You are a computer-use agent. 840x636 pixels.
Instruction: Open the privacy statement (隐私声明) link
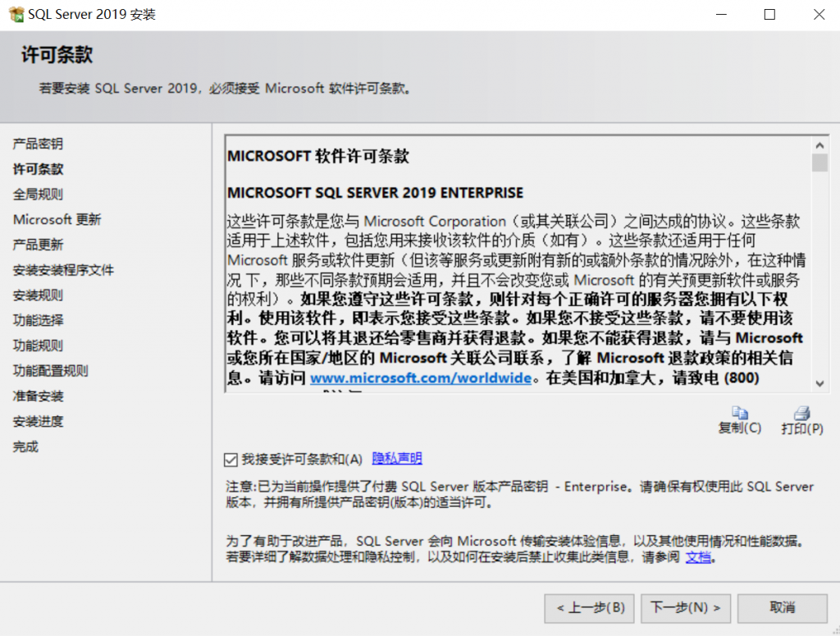point(397,459)
